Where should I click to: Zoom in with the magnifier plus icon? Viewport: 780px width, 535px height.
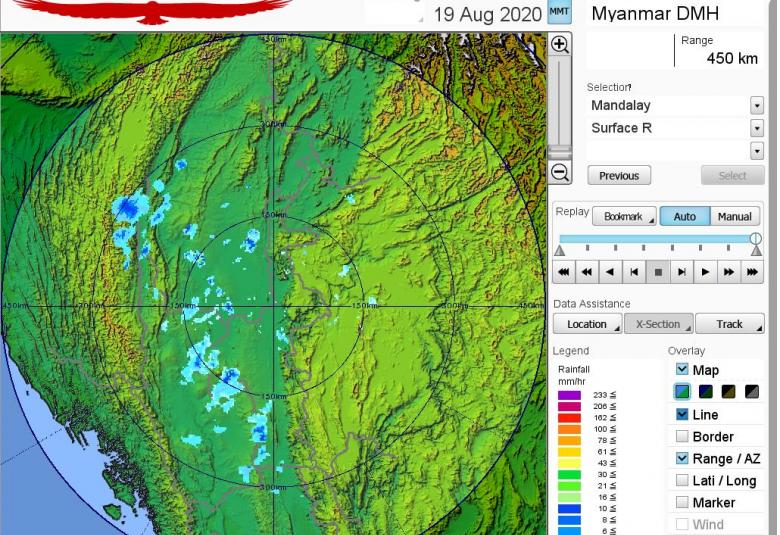point(560,45)
